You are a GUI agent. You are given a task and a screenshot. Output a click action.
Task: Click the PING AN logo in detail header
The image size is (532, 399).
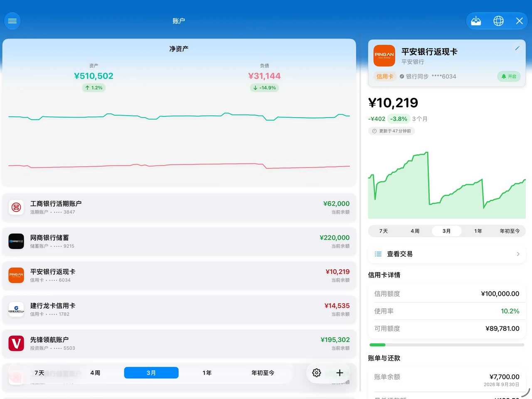(x=384, y=56)
